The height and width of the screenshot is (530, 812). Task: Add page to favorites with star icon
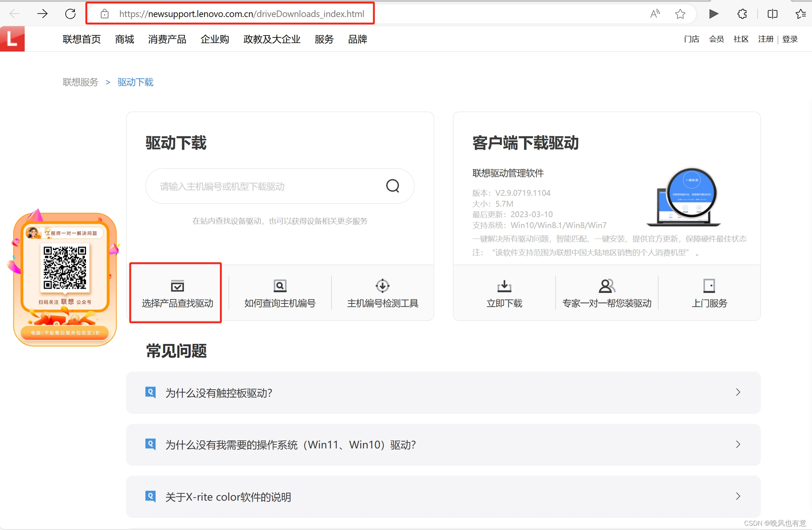click(680, 14)
